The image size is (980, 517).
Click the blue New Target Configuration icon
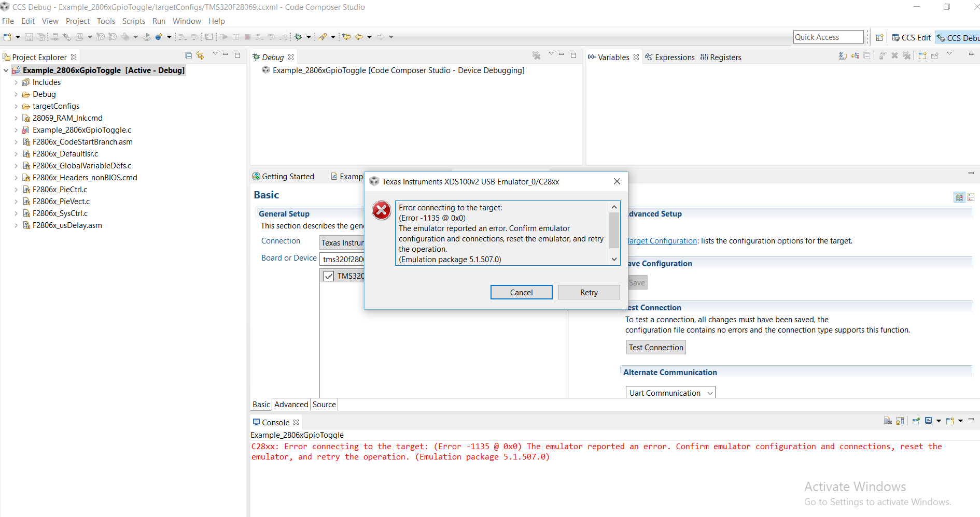tap(159, 37)
